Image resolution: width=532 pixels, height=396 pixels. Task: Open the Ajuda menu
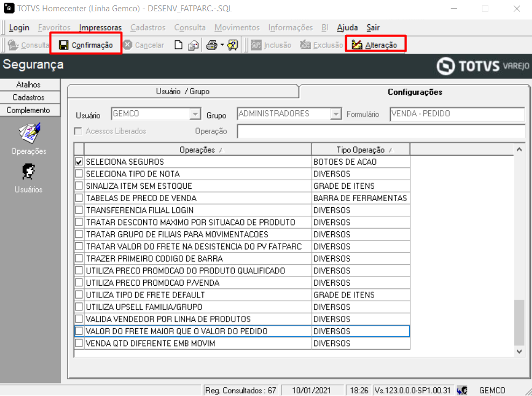coord(347,27)
